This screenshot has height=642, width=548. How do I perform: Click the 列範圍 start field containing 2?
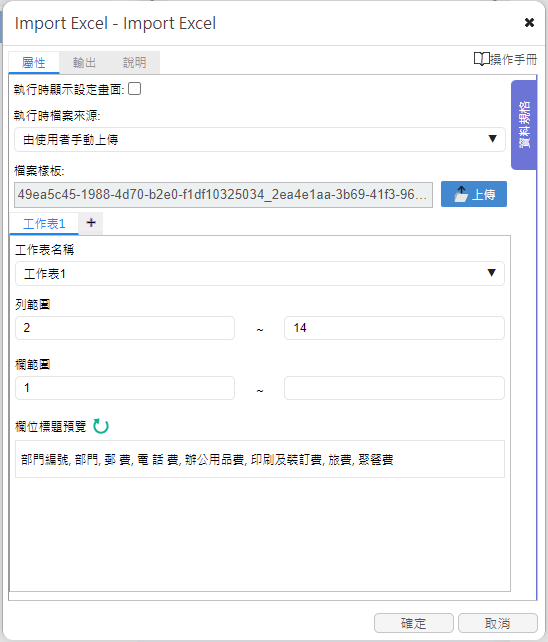[x=125, y=328]
